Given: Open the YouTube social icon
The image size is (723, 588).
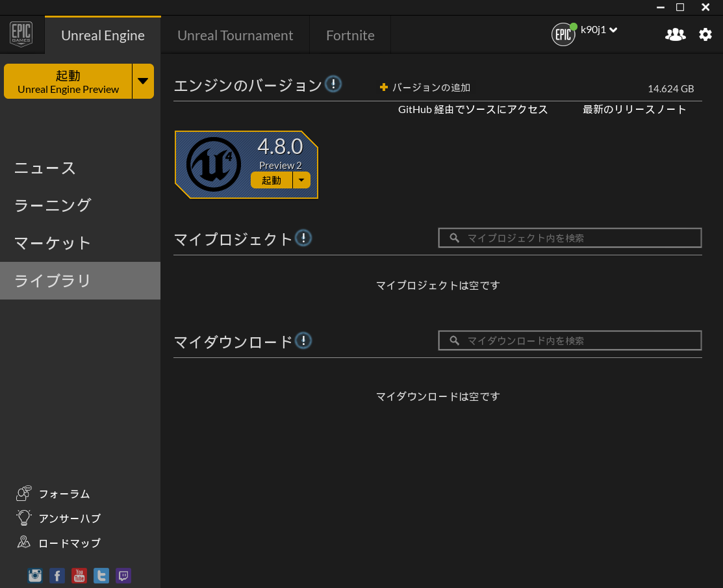Looking at the screenshot, I should coord(79,576).
